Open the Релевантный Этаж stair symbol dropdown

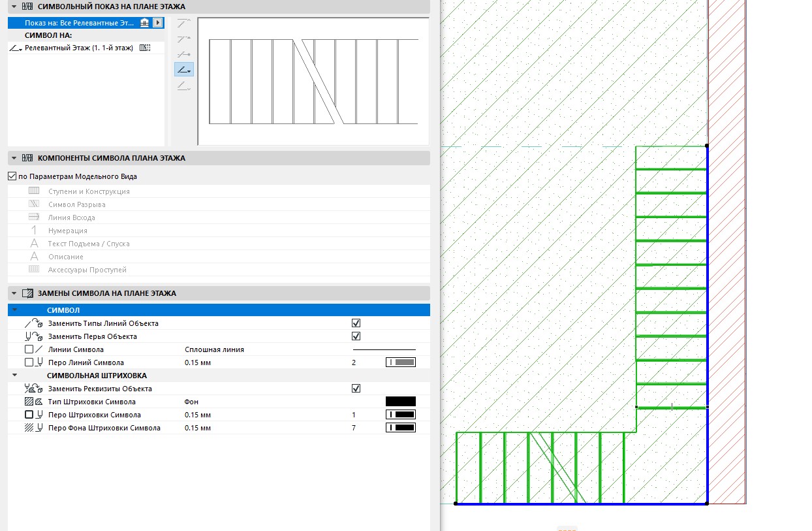pyautogui.click(x=16, y=48)
